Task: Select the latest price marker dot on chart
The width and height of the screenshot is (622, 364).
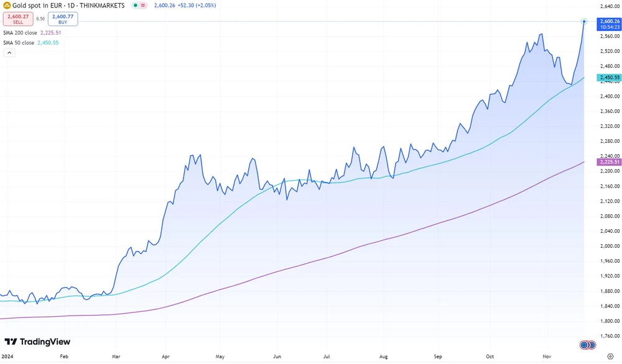Action: coord(583,22)
